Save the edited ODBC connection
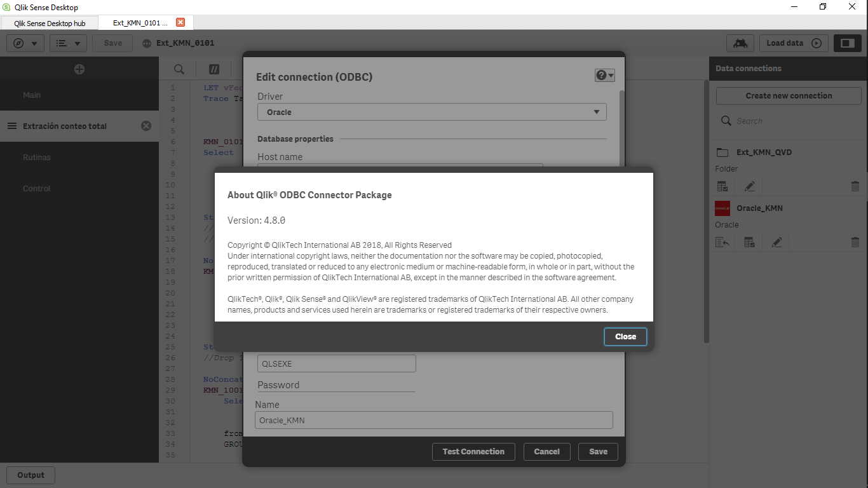868x488 pixels. (x=598, y=452)
